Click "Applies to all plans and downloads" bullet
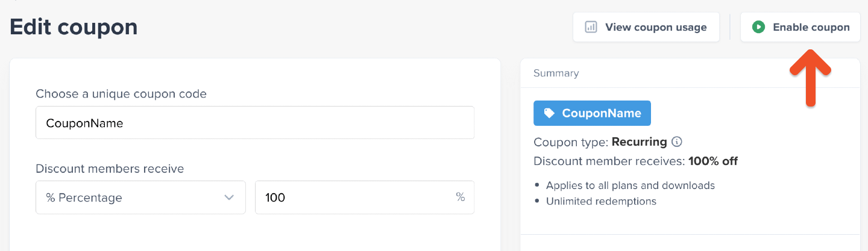Screen dimensions: 868x251 630,185
